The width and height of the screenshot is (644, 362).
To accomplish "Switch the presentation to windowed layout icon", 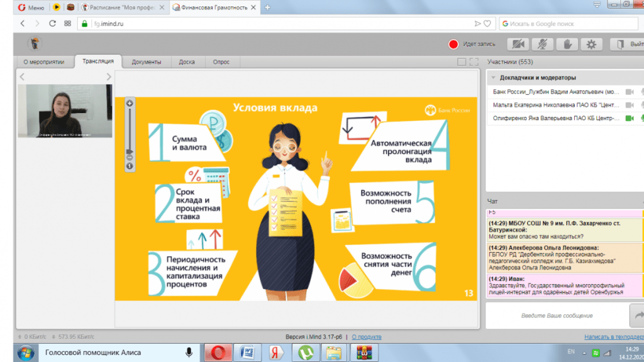I will point(462,62).
